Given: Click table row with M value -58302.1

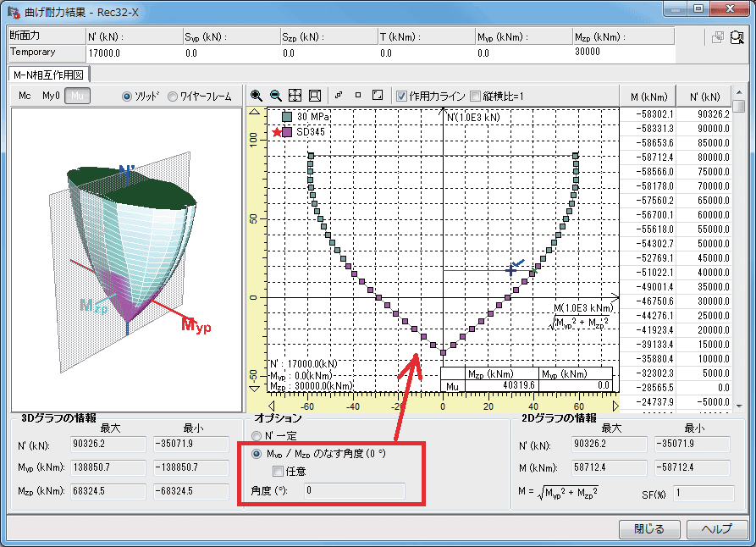Looking at the screenshot, I should tap(676, 114).
